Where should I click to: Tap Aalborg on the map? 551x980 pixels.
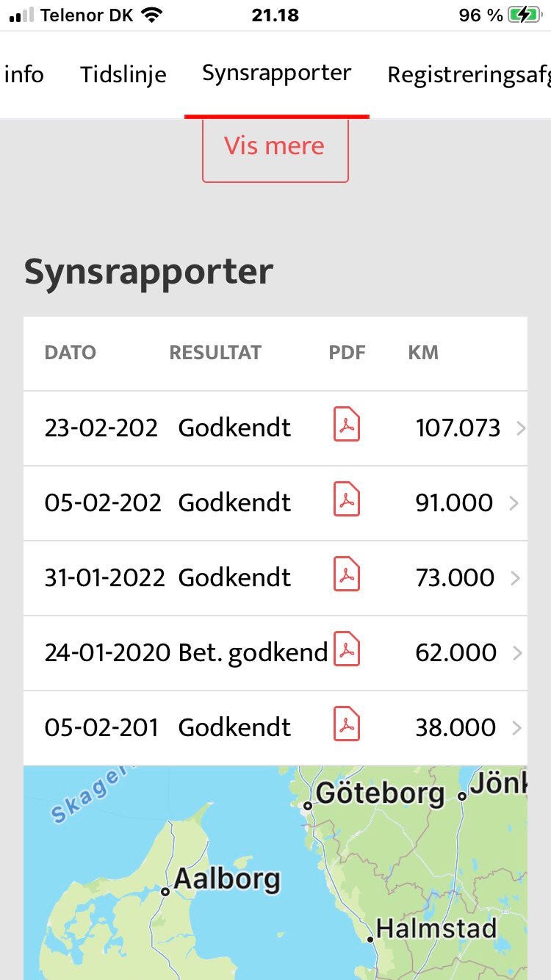226,879
